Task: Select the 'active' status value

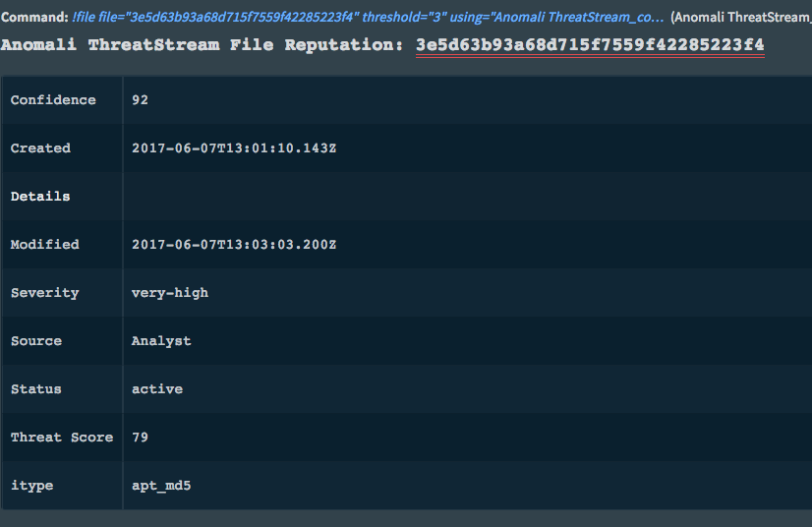Action: coord(157,389)
